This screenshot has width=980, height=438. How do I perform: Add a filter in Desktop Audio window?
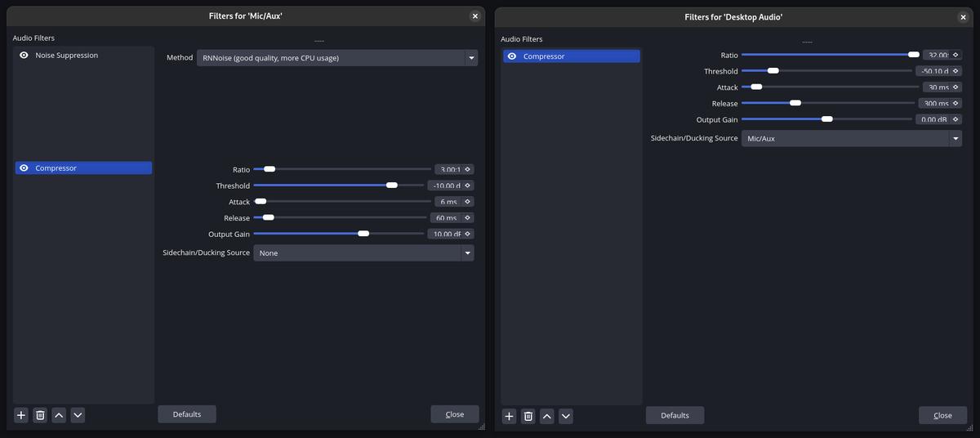tap(509, 416)
